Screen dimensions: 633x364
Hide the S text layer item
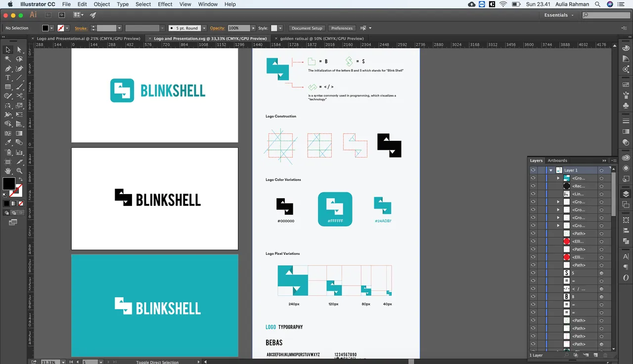pyautogui.click(x=533, y=273)
